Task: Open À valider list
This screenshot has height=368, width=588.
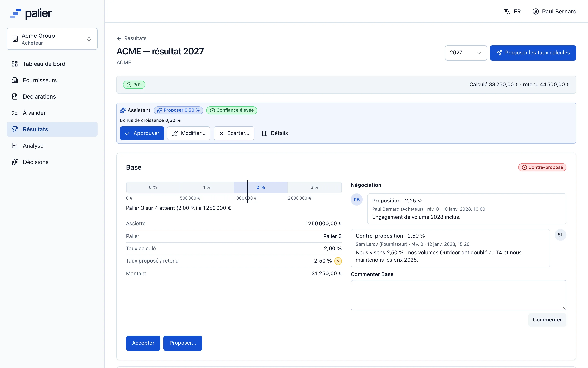Action: click(x=52, y=113)
